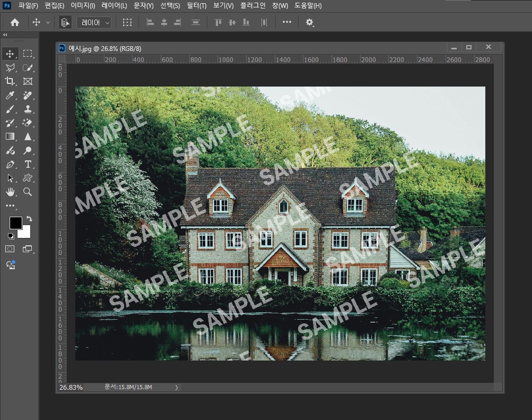Click the ruler origin corner box
Image resolution: width=532 pixels, height=420 pixels.
62,59
